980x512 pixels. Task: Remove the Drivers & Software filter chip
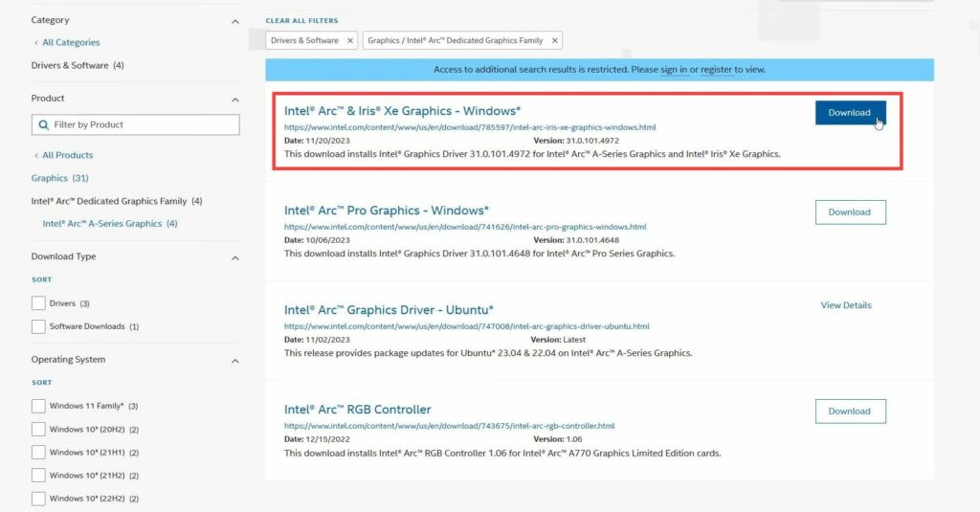pos(350,40)
